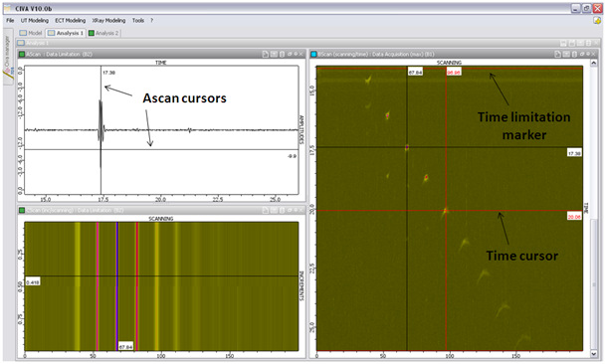Click the 67.84 cursor label in the CScan
The height and width of the screenshot is (364, 606).
tap(125, 347)
